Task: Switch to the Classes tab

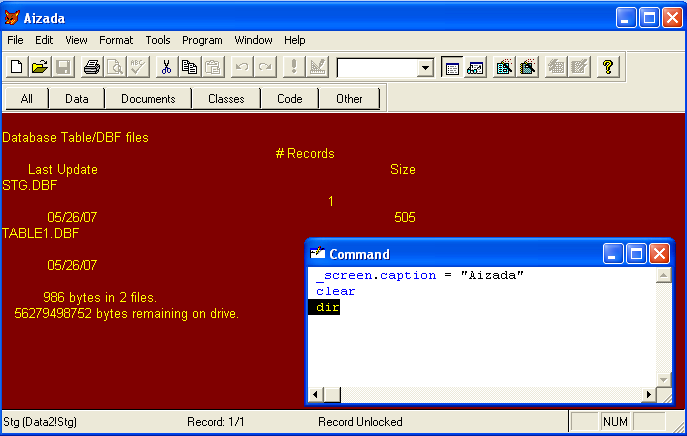Action: pyautogui.click(x=226, y=99)
